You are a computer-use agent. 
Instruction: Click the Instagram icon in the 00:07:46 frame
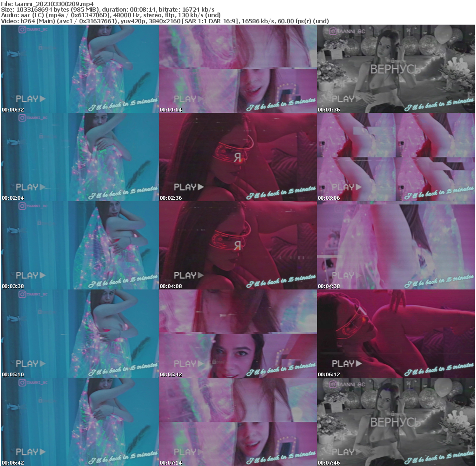click(x=333, y=385)
